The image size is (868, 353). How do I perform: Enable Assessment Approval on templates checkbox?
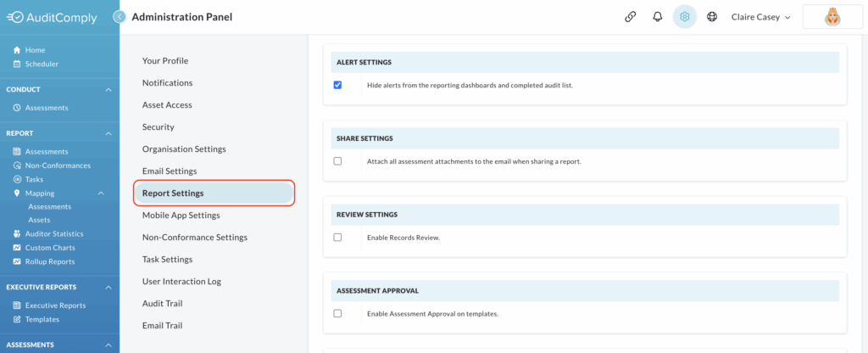pyautogui.click(x=337, y=313)
